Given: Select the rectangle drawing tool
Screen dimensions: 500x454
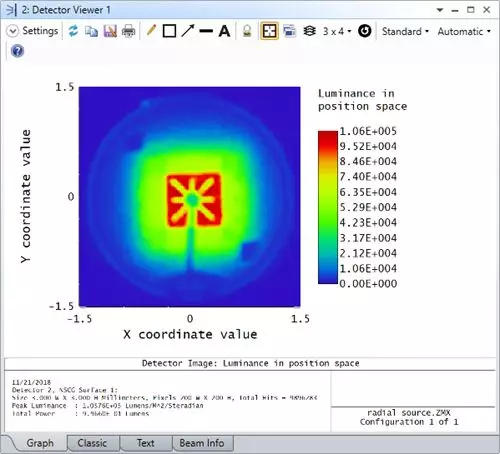Looking at the screenshot, I should click(169, 31).
